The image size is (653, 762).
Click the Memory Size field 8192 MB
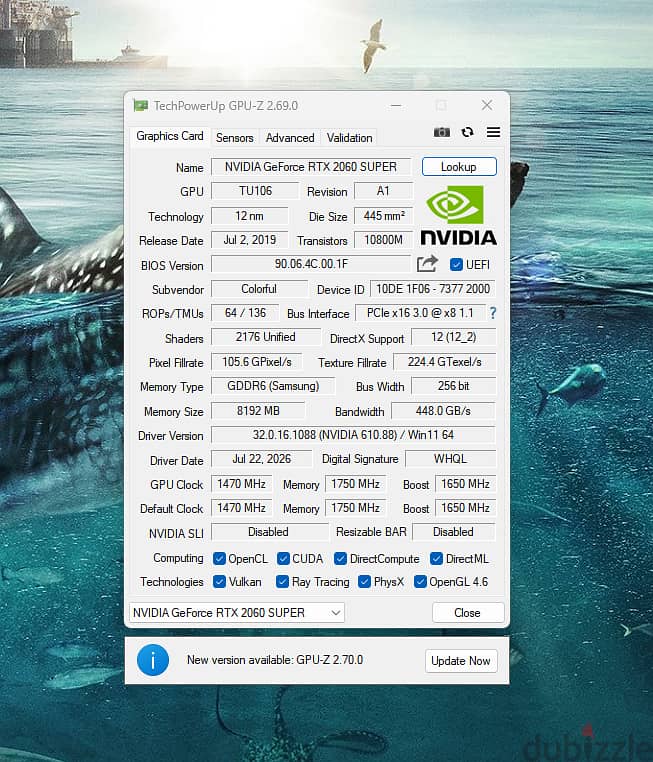(x=258, y=411)
